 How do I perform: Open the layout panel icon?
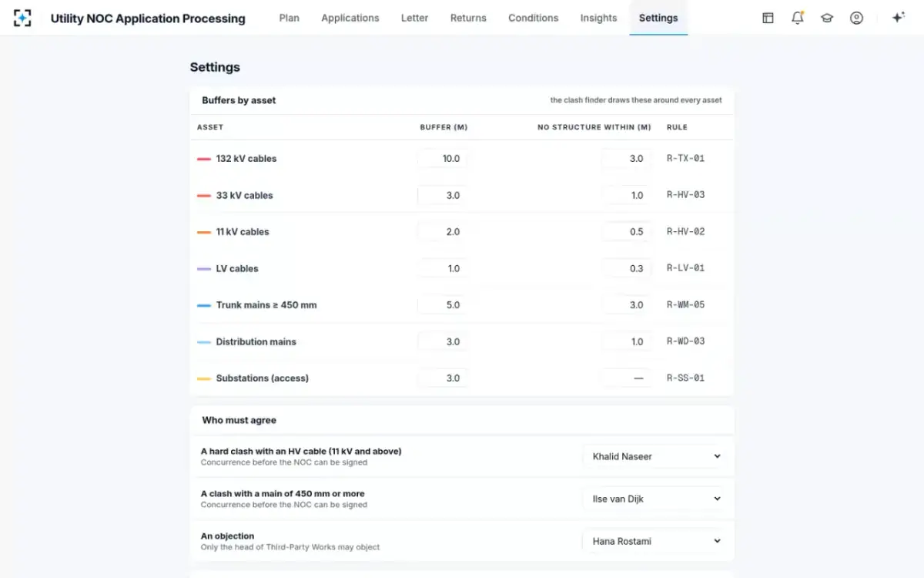(x=768, y=18)
